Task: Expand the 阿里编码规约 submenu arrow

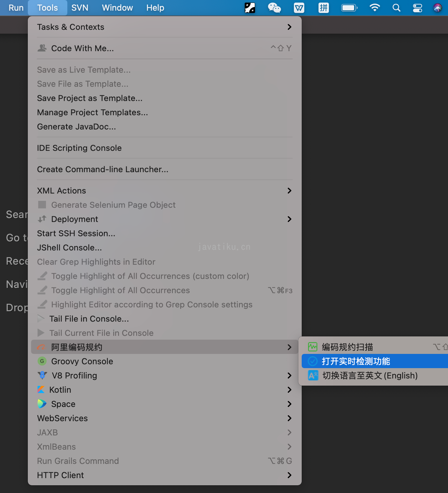Action: tap(289, 347)
